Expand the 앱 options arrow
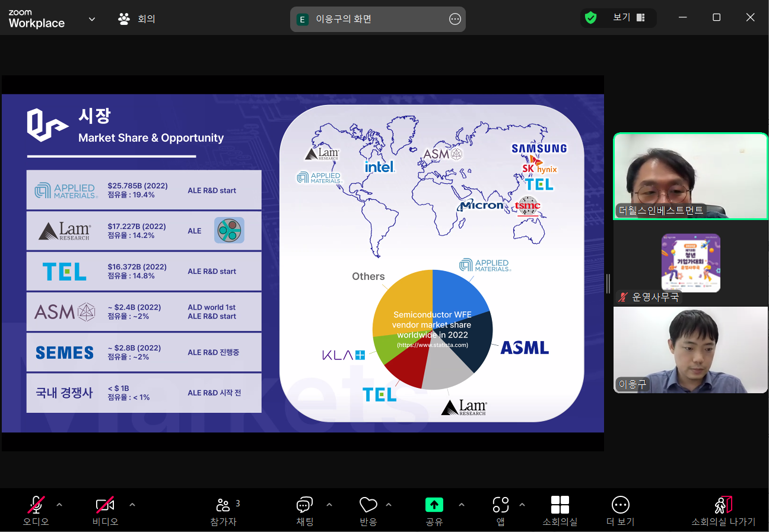Image resolution: width=769 pixels, height=532 pixels. point(522,505)
